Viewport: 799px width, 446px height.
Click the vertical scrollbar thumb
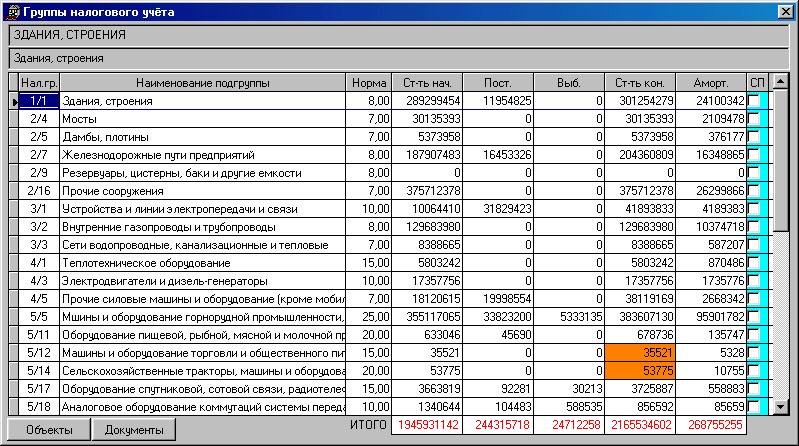pyautogui.click(x=781, y=160)
